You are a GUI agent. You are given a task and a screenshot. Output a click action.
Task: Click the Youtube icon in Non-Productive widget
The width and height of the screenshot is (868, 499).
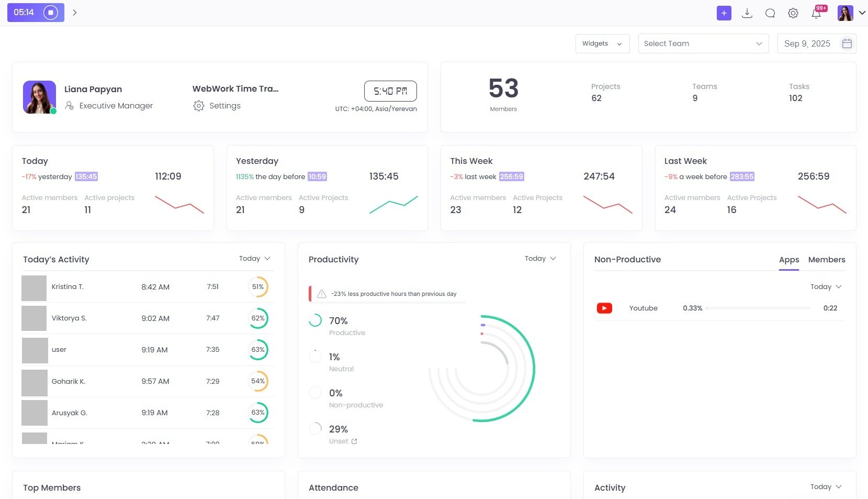tap(604, 308)
